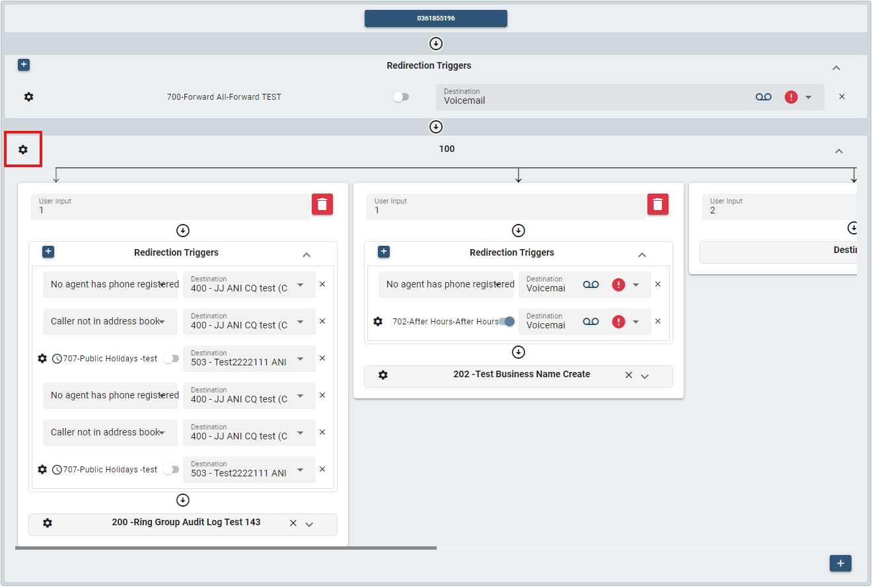Delete the first User Input 1 branch
Image resolution: width=872 pixels, height=588 pixels.
point(322,204)
